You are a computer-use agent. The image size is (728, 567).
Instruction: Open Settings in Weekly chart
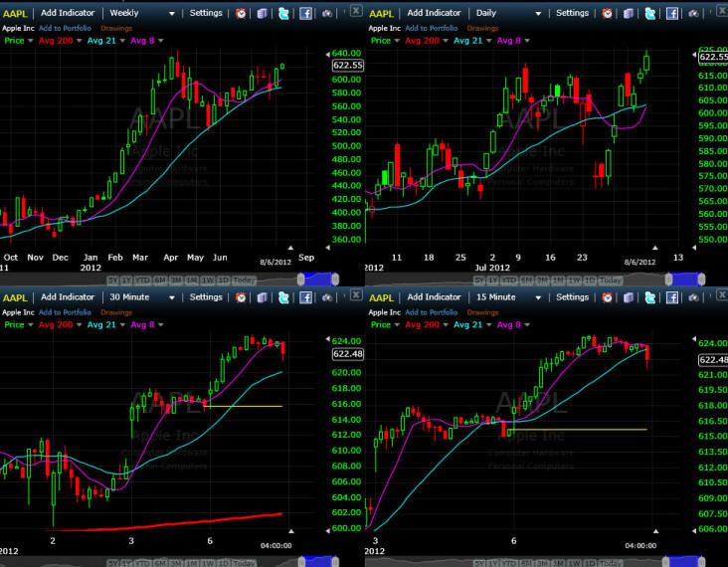(x=206, y=13)
